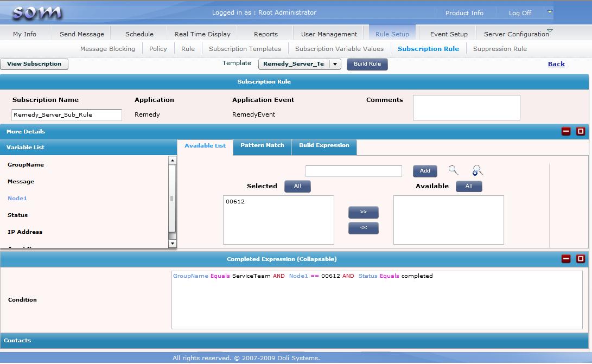Click the Subscription Name input field
This screenshot has width=592, height=364.
[67, 115]
